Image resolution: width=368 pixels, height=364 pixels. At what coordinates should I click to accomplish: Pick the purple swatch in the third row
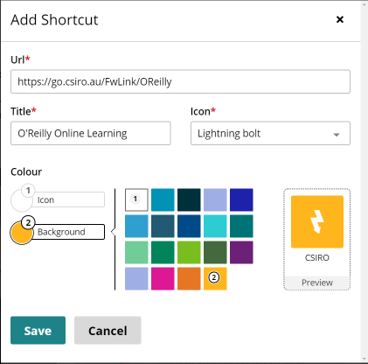point(242,252)
